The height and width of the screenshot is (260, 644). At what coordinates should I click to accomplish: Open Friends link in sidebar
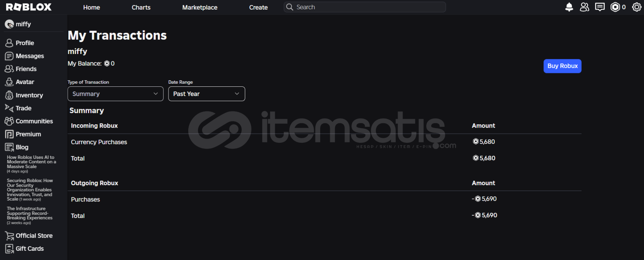(26, 69)
